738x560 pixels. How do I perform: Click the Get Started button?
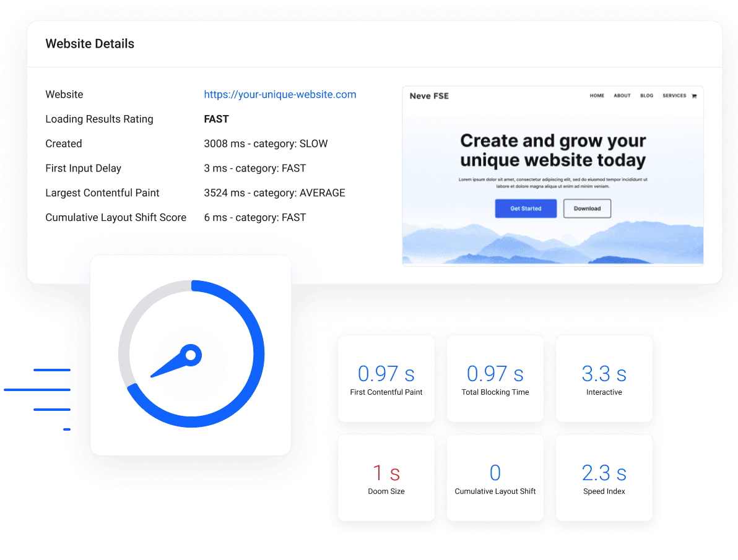tap(526, 209)
